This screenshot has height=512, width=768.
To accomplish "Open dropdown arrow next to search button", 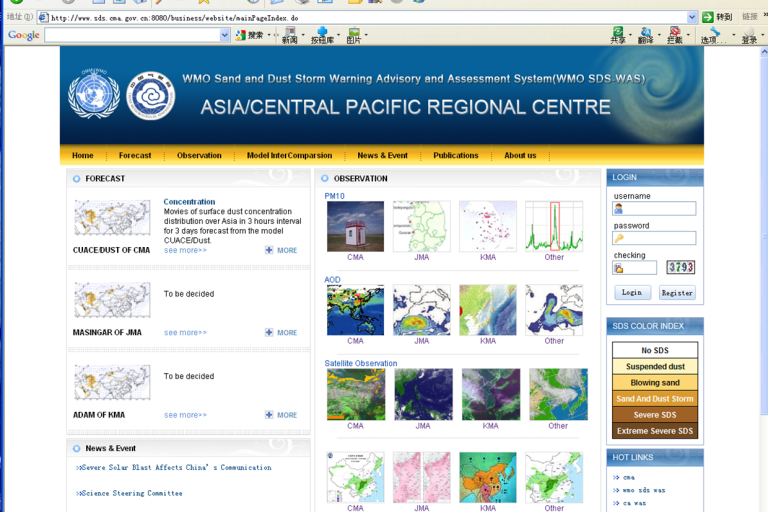I will click(x=269, y=35).
